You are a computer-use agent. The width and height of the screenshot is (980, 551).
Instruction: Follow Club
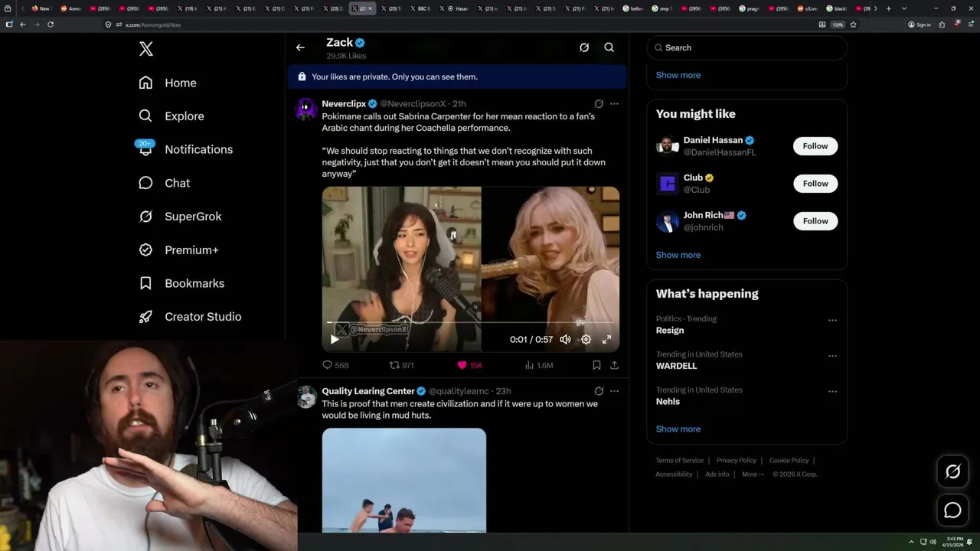815,184
